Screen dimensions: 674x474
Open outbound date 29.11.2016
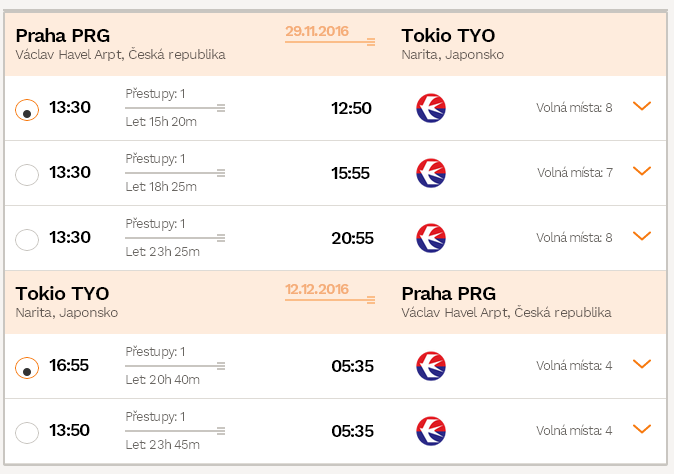click(x=317, y=31)
